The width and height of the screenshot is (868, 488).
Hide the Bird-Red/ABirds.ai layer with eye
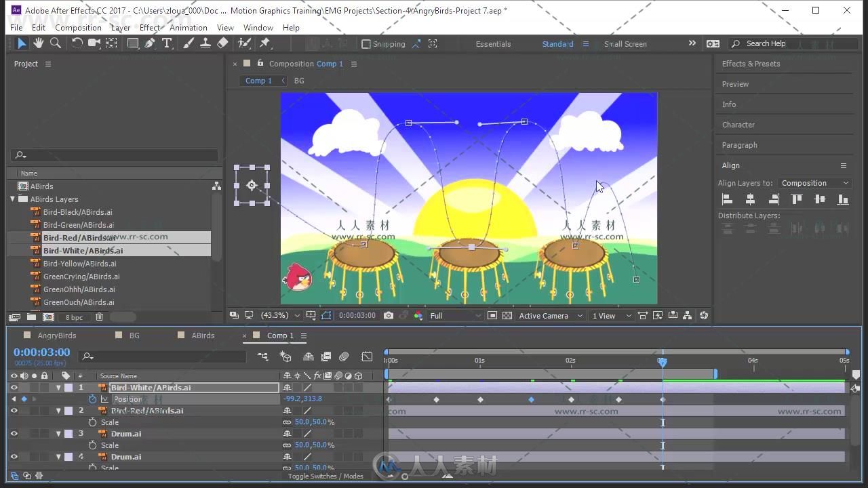click(14, 411)
